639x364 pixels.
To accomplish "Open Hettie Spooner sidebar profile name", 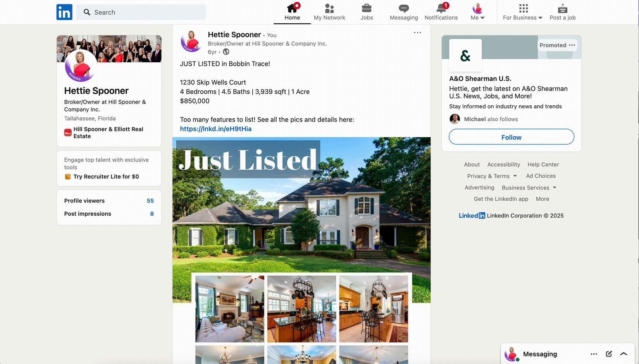I will click(x=96, y=91).
